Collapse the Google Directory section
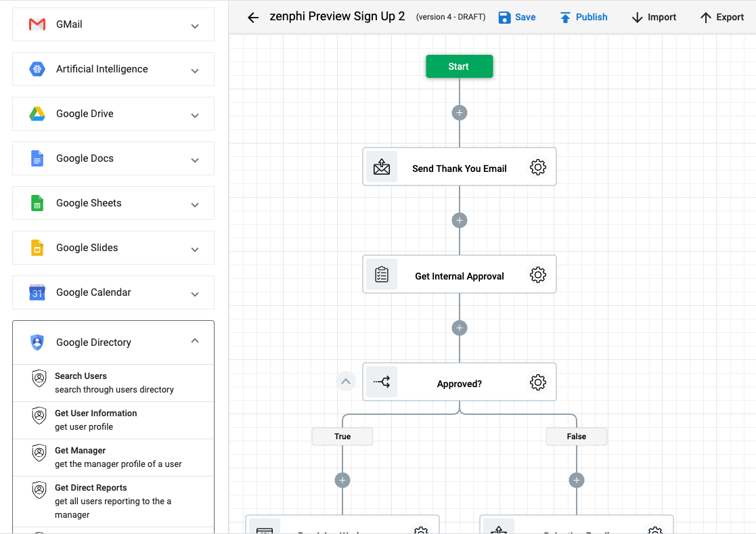Screen dimensions: 756x534 195,341
